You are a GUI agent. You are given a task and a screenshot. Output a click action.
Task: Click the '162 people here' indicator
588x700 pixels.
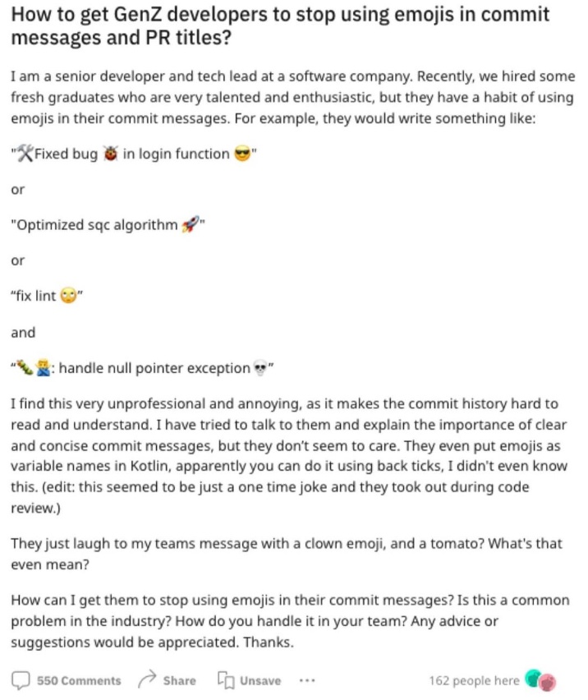coord(474,680)
